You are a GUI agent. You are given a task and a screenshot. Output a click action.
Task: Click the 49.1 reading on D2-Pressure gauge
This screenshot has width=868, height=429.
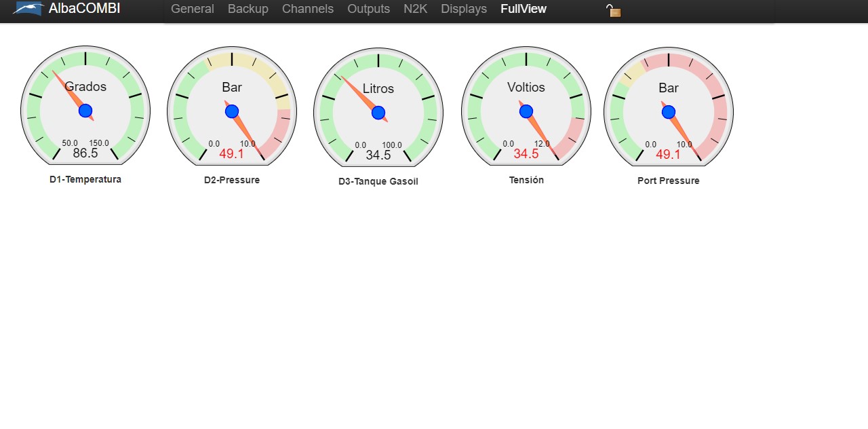tap(232, 154)
